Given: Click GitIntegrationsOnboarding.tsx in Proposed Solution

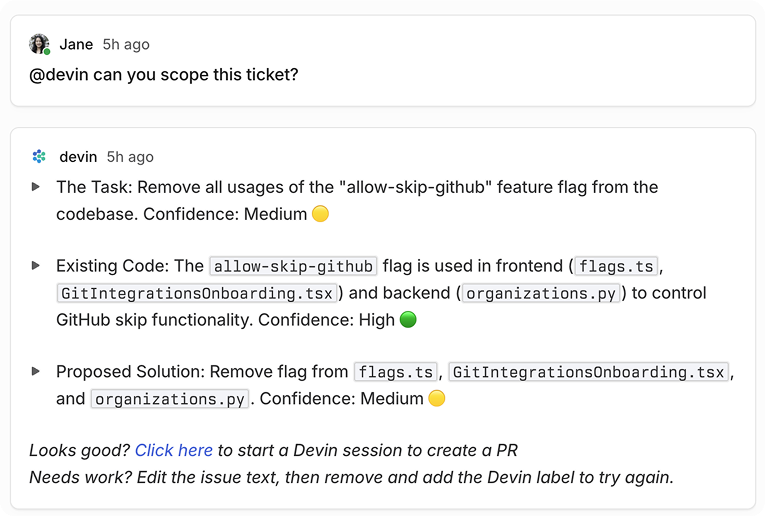Looking at the screenshot, I should pos(588,372).
